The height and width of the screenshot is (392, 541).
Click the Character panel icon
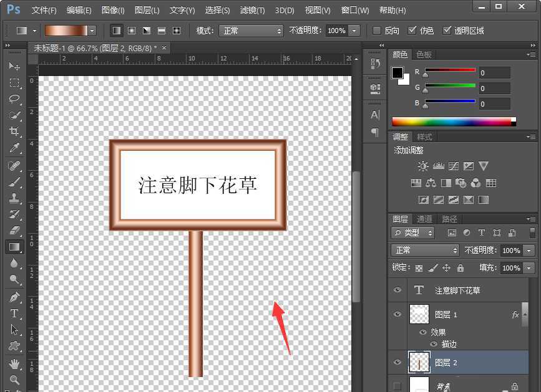(x=374, y=115)
